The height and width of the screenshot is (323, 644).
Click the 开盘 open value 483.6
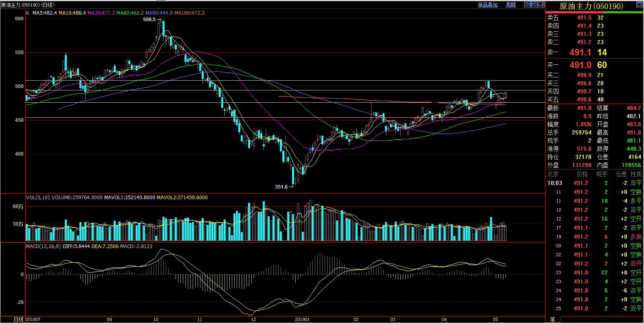(x=634, y=124)
